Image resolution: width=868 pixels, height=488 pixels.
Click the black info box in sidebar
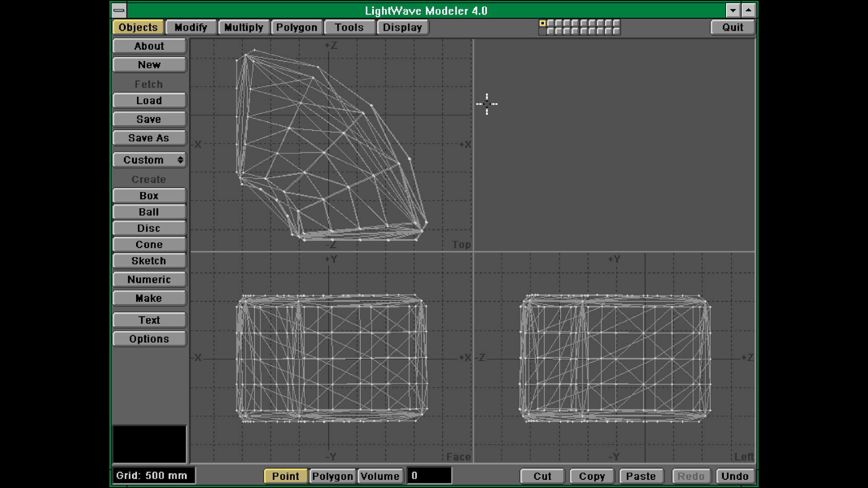tap(149, 444)
